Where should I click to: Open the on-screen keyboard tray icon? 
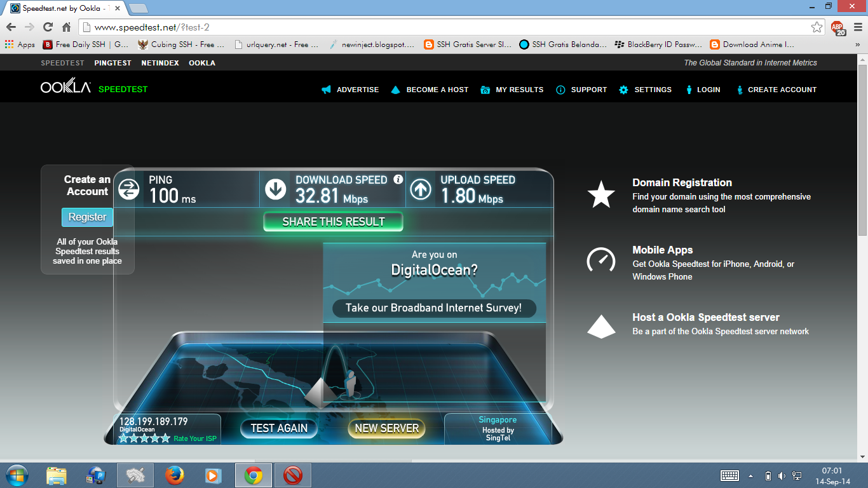point(729,475)
